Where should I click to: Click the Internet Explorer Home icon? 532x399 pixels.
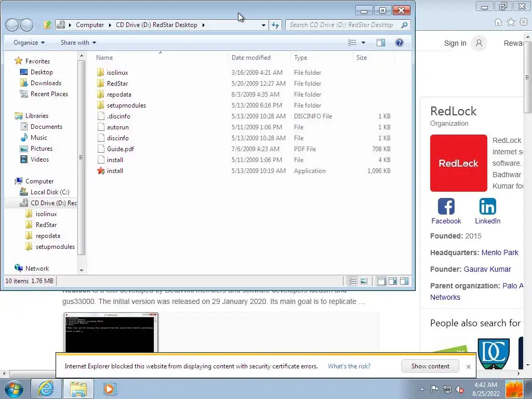point(498,22)
